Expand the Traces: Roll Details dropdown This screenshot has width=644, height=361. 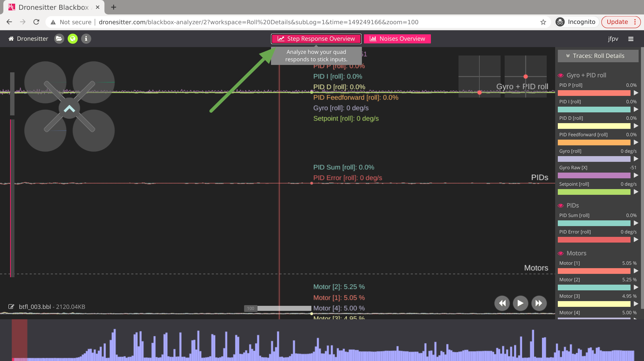[598, 56]
